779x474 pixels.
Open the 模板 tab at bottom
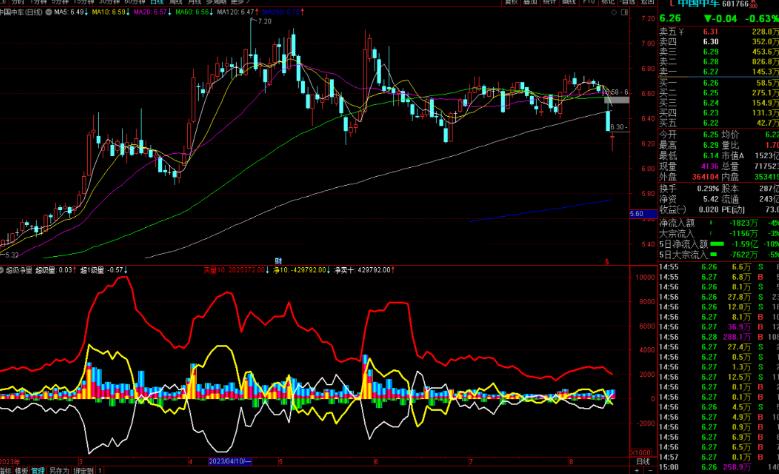(x=21, y=470)
